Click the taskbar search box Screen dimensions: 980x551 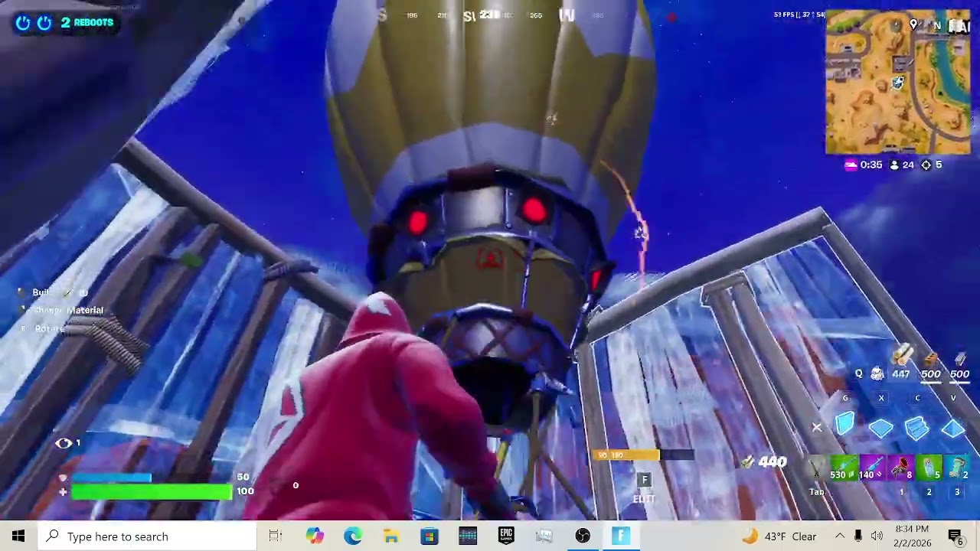coord(146,536)
